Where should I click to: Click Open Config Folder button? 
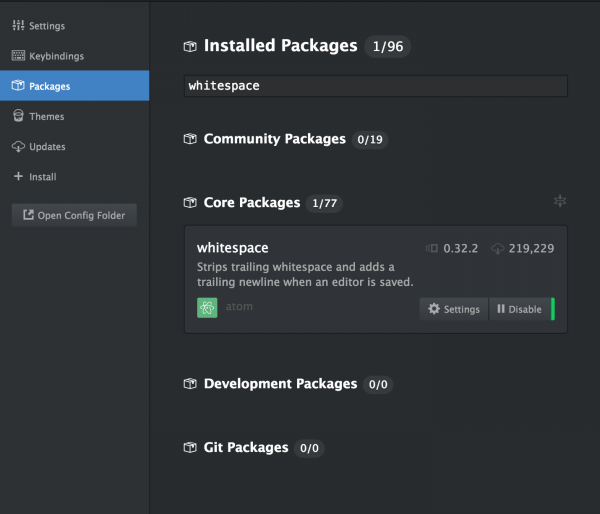(74, 215)
